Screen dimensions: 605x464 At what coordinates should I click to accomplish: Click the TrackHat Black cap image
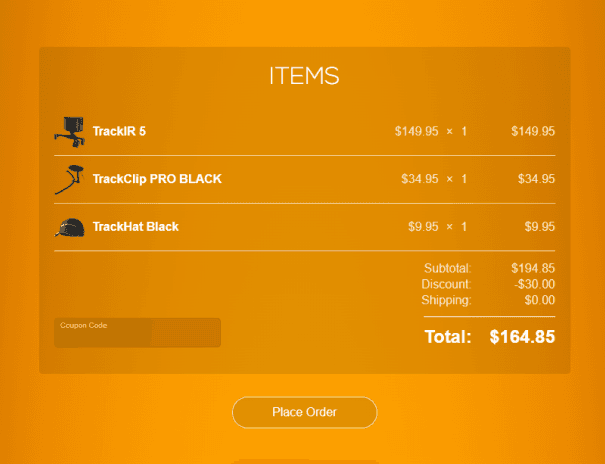click(x=69, y=227)
